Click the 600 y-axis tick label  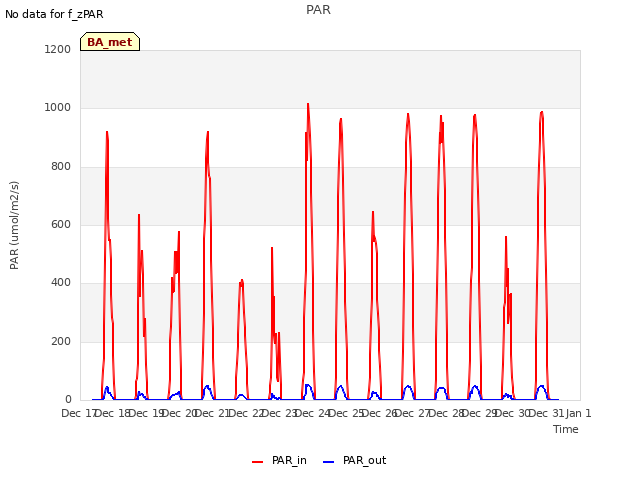pyautogui.click(x=61, y=224)
